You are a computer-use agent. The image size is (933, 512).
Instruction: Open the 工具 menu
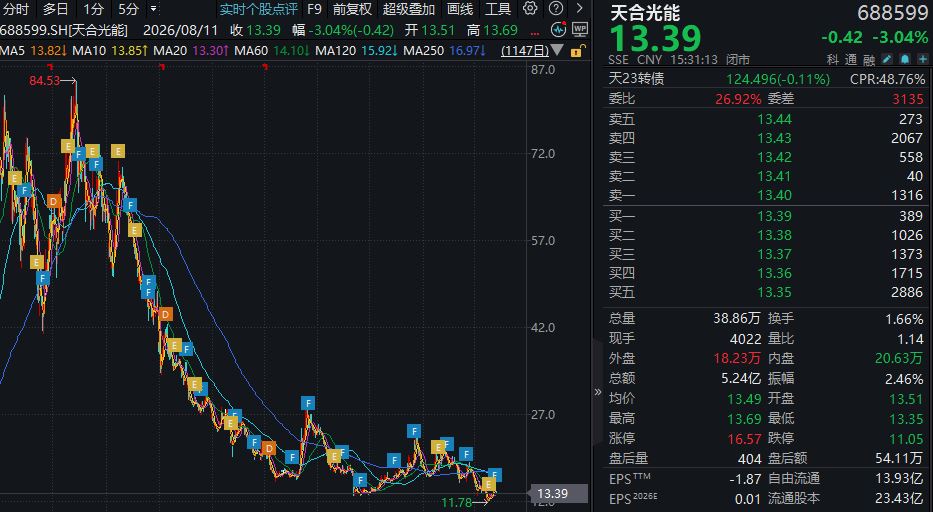[x=498, y=9]
